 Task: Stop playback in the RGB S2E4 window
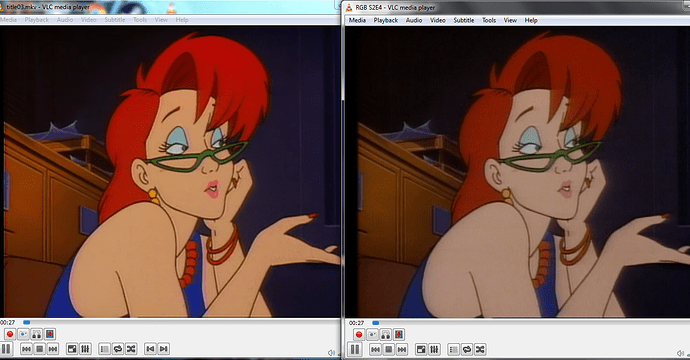click(389, 349)
